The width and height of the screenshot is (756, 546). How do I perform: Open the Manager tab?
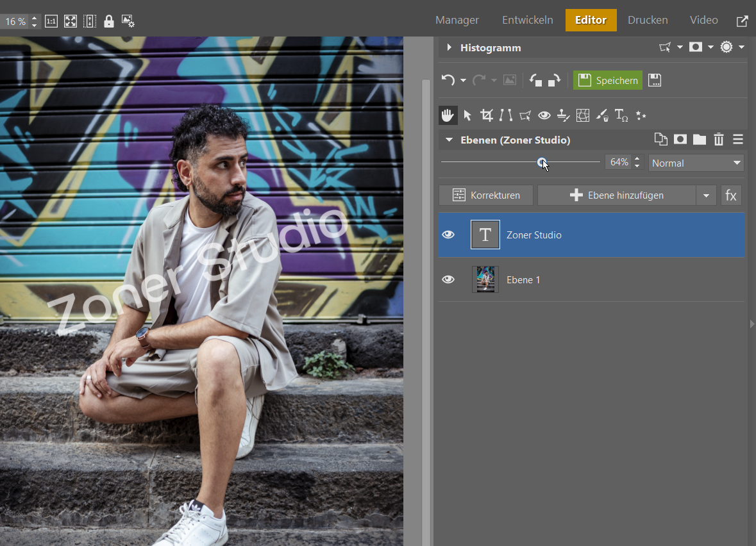click(x=457, y=20)
